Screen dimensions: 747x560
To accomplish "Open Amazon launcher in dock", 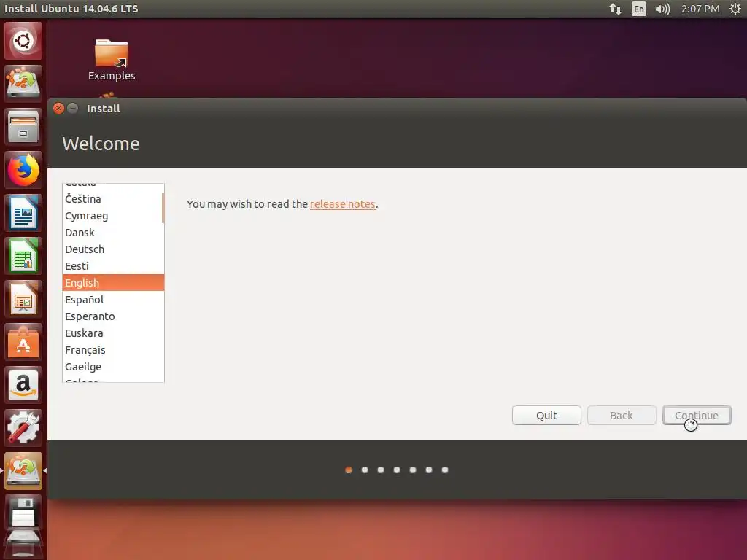I will click(23, 385).
